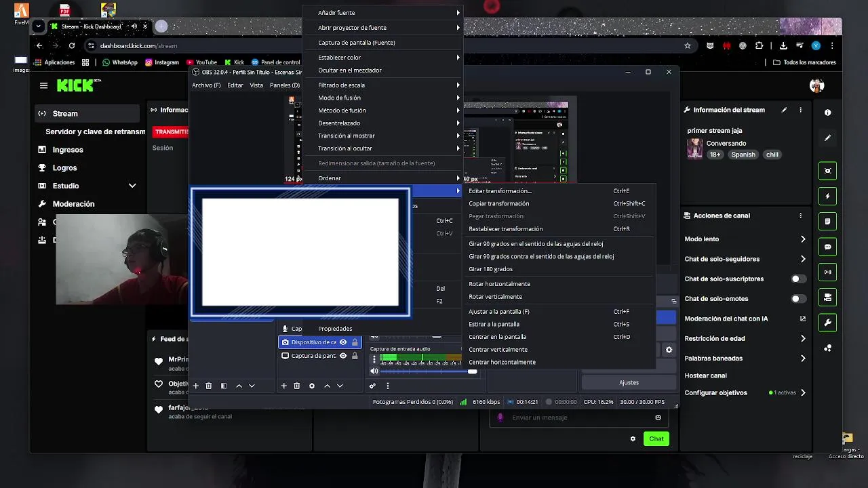Open OBS Vista menu
The width and height of the screenshot is (868, 488).
click(256, 85)
